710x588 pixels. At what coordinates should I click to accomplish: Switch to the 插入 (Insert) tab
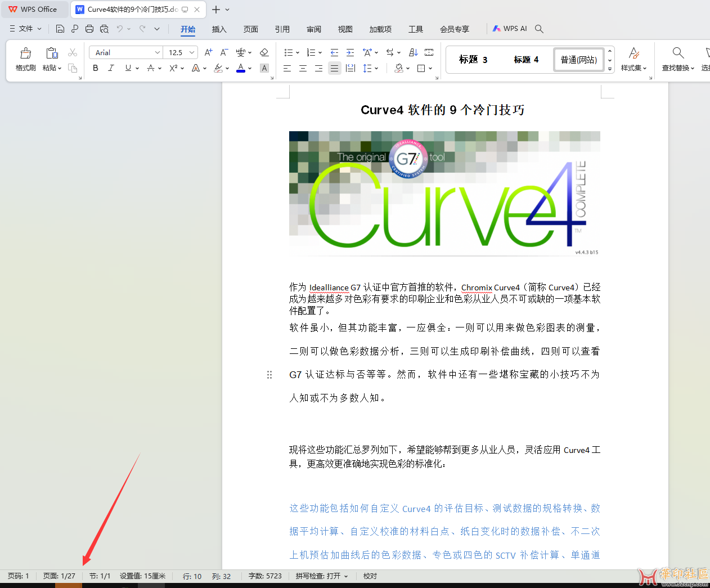(219, 29)
